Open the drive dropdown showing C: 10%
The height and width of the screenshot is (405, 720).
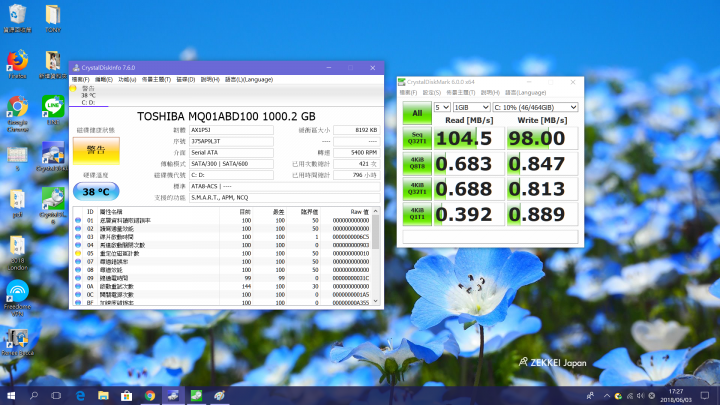click(535, 107)
